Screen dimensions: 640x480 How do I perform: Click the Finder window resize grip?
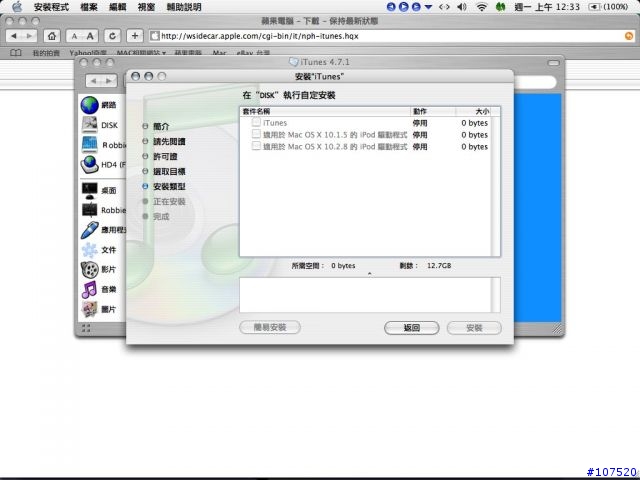point(558,329)
